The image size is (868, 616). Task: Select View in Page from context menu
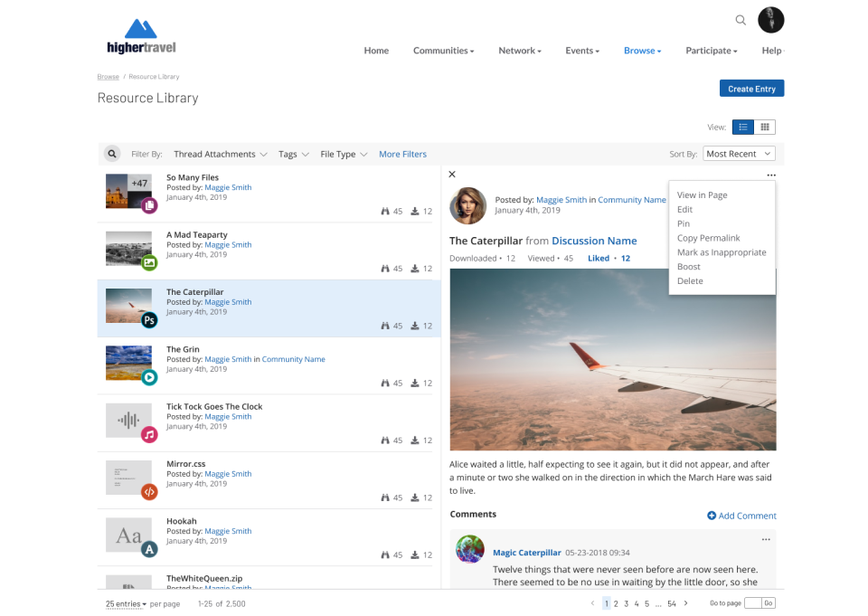[x=702, y=195]
